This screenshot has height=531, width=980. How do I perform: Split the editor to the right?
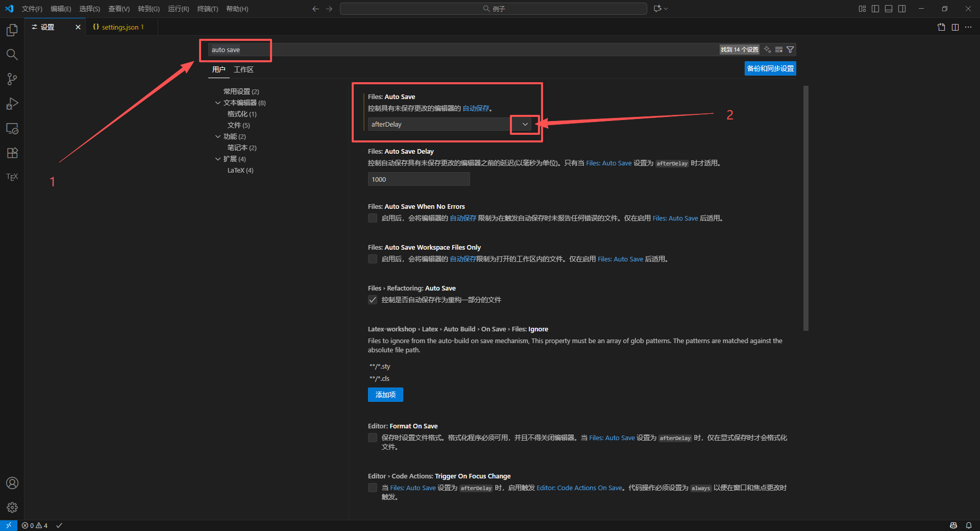955,27
